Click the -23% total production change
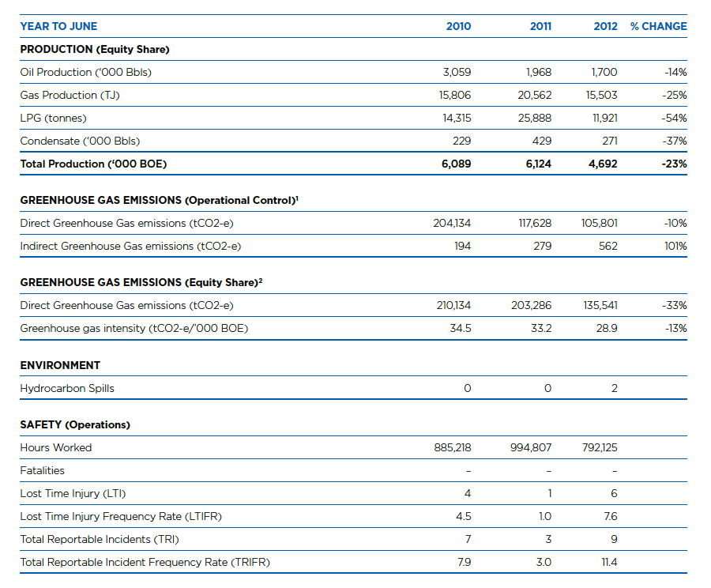Image resolution: width=711 pixels, height=588 pixels. tap(675, 164)
